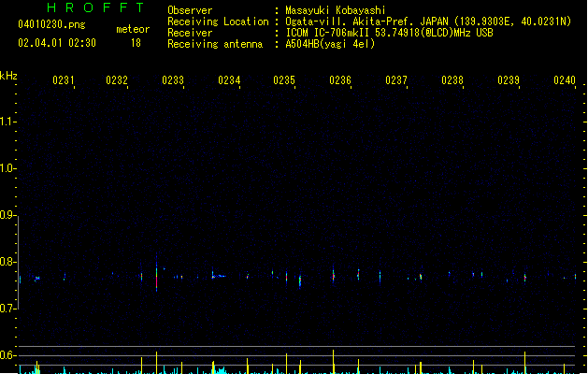The width and height of the screenshot is (588, 374).
Task: Click the 0.7 kHz axis label
Action: coord(7,309)
